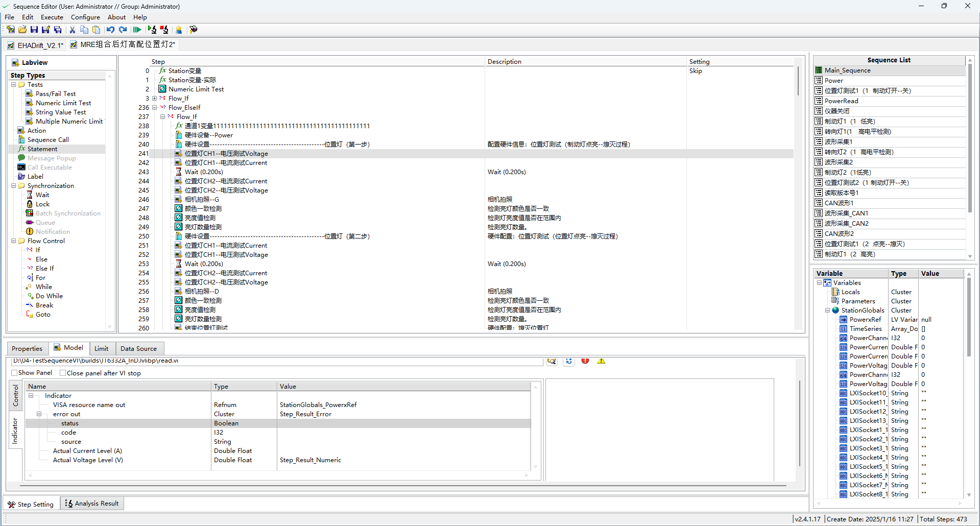Switch to the Data Source tab

[x=139, y=348]
